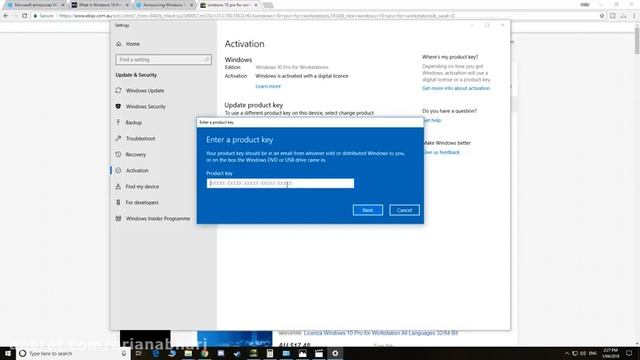This screenshot has height=360, width=640.
Task: Launch Microsoft Edge from the taskbar
Action: pos(156,353)
